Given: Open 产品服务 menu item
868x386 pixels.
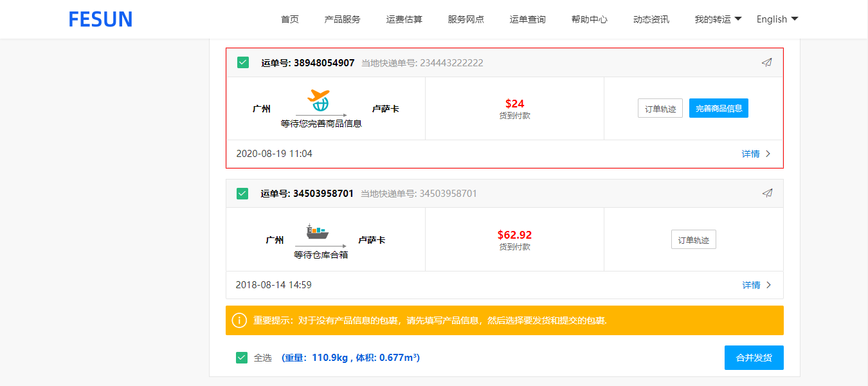Looking at the screenshot, I should click(x=343, y=19).
